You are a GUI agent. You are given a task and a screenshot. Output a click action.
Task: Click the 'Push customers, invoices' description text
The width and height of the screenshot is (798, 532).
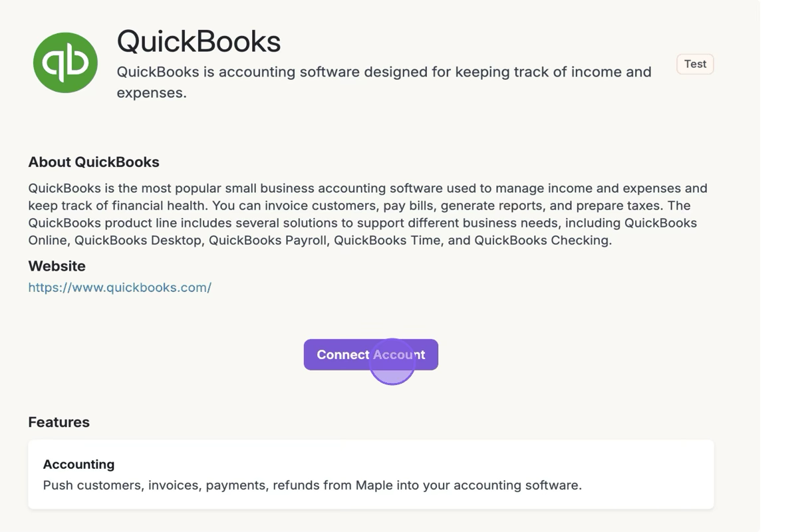point(312,485)
